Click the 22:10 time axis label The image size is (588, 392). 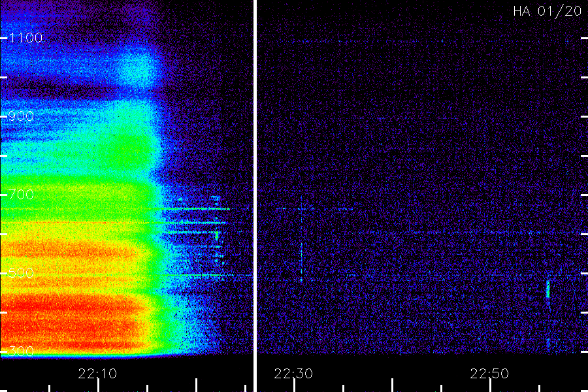[x=97, y=374]
